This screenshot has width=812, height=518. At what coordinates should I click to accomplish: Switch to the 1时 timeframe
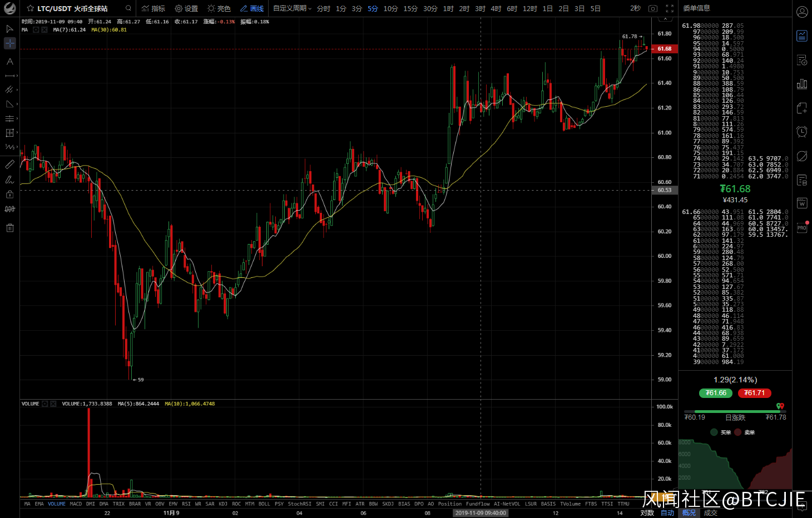[x=448, y=8]
